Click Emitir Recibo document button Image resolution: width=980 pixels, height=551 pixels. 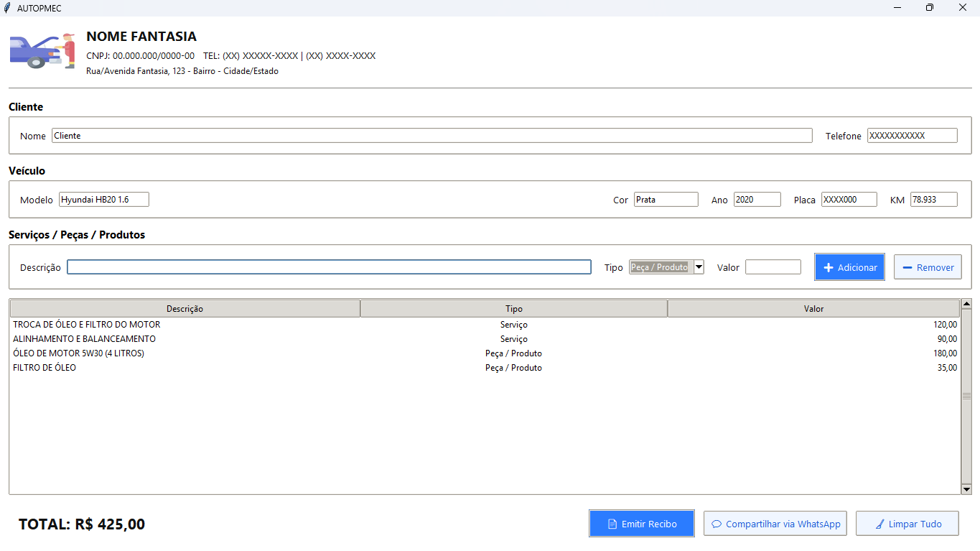pos(642,524)
